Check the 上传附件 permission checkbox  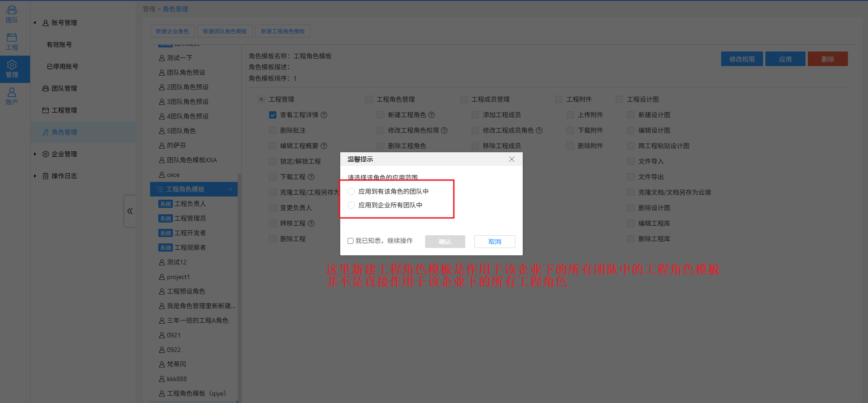click(570, 115)
